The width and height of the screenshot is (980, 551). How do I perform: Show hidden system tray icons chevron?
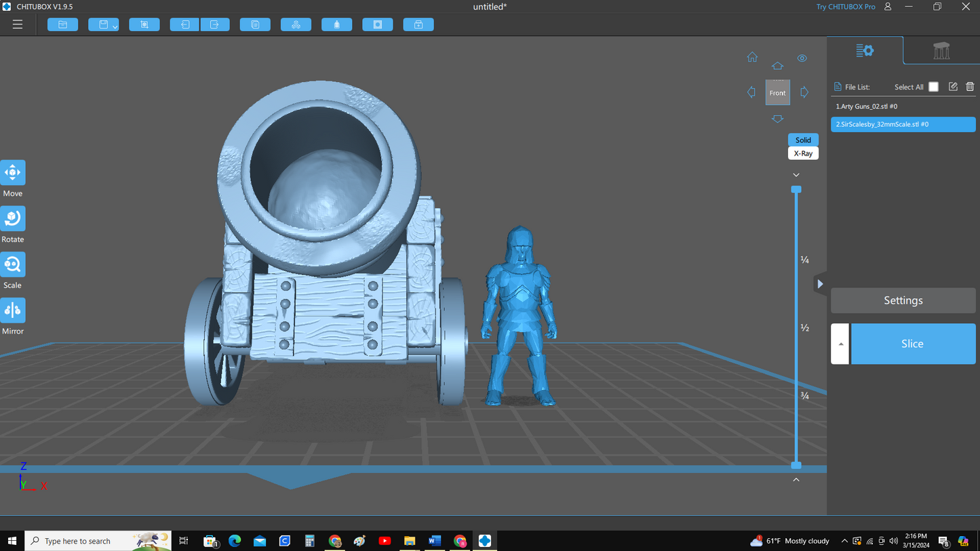click(844, 541)
